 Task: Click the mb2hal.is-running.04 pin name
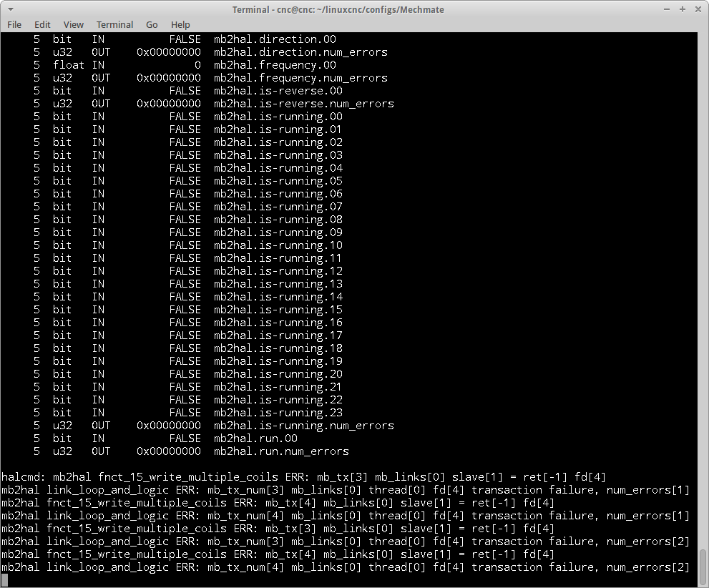(x=278, y=168)
